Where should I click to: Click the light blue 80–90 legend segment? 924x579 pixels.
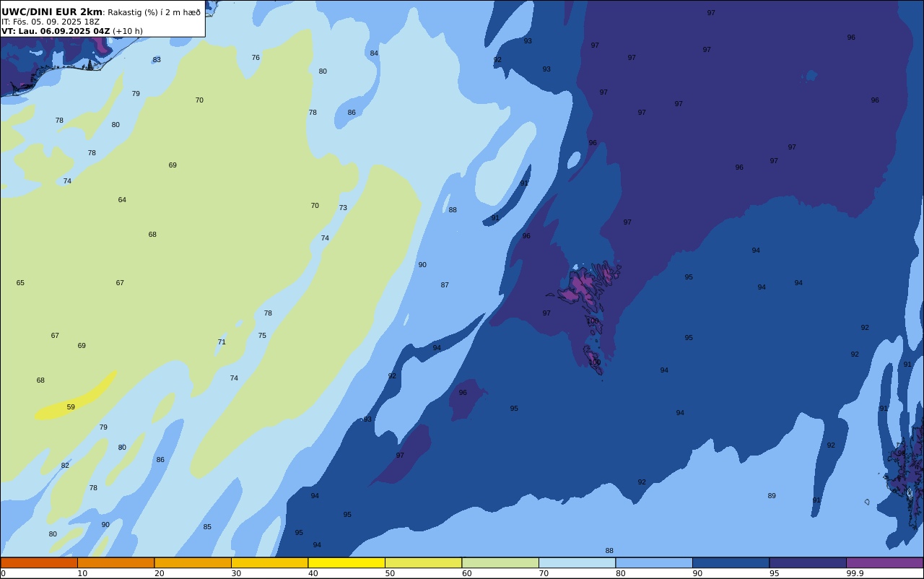coord(654,562)
